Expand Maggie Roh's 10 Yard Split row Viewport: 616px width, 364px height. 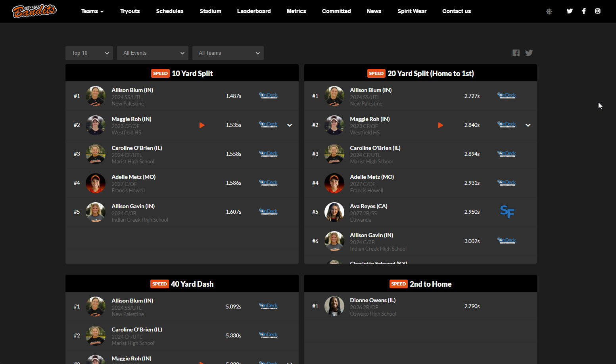290,125
